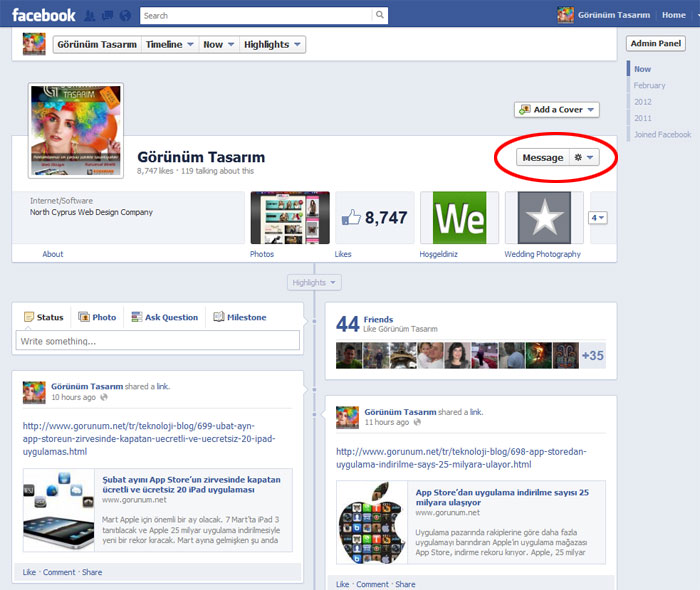Expand the Timeline dropdown

170,45
